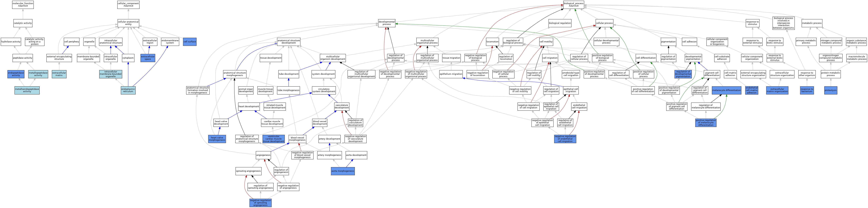The height and width of the screenshot is (208, 868).
Task: Select the anatomical structure morphogenesis node
Action: [x=235, y=74]
